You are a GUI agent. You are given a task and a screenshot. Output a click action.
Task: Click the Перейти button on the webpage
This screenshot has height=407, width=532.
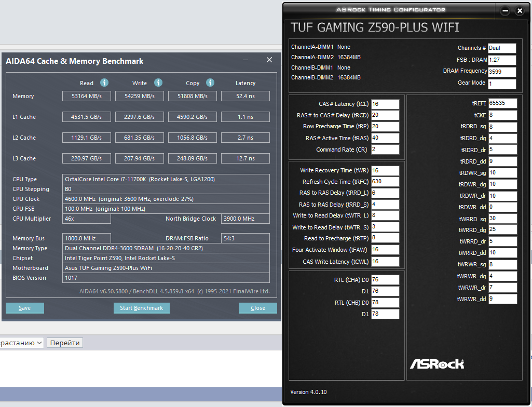pyautogui.click(x=65, y=343)
